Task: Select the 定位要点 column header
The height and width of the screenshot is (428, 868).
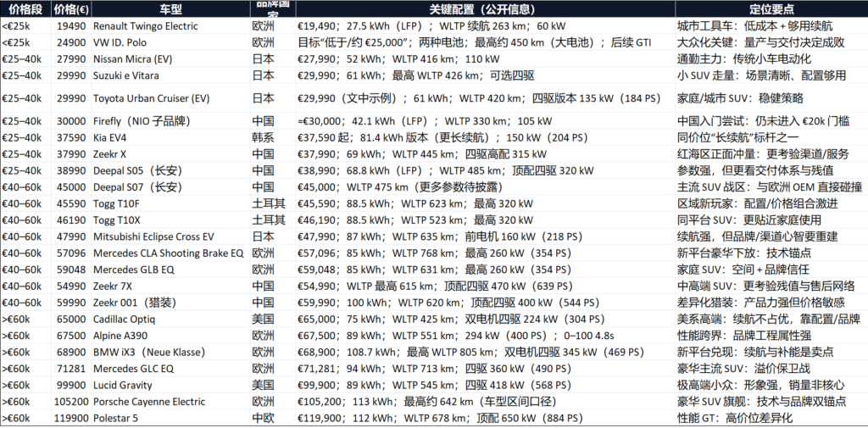Action: (x=771, y=9)
